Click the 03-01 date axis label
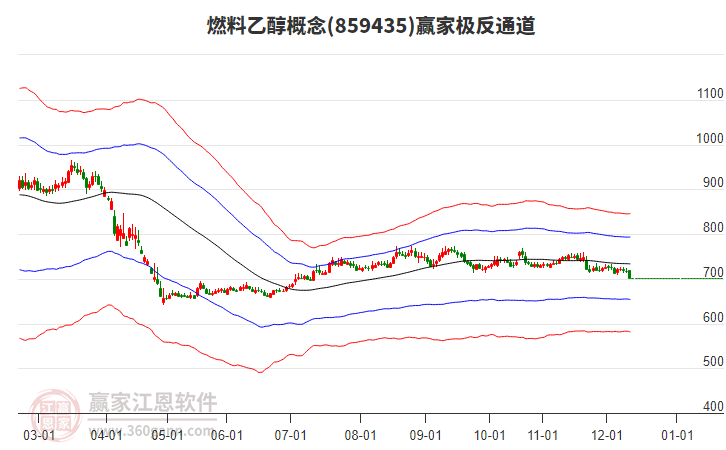726x450 pixels. tap(39, 435)
